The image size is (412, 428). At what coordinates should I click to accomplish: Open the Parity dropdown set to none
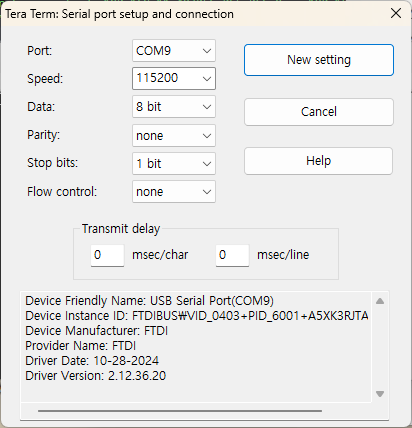click(174, 136)
